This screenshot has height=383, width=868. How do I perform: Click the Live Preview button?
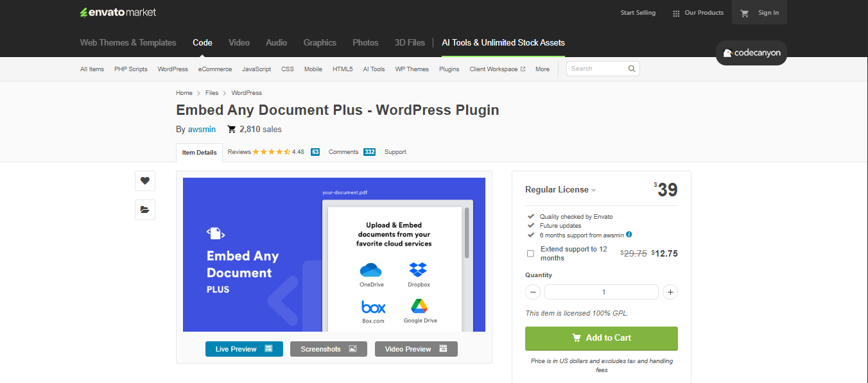tap(244, 349)
